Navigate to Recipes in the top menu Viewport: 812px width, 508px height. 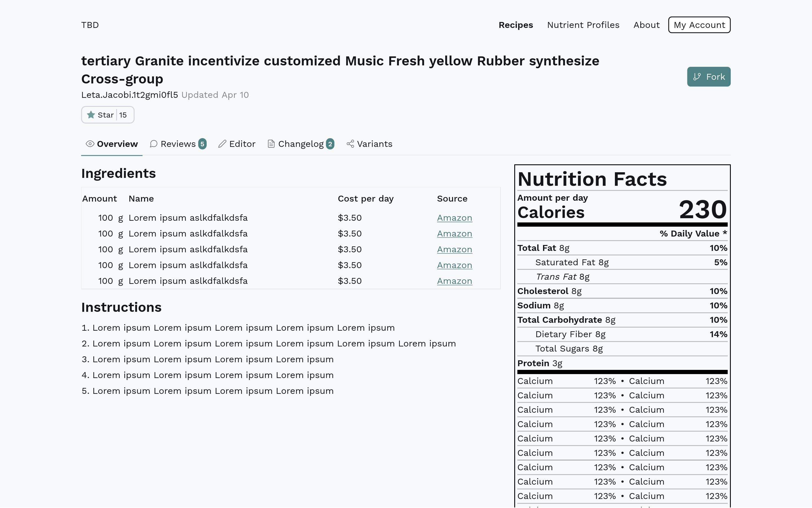click(x=516, y=25)
